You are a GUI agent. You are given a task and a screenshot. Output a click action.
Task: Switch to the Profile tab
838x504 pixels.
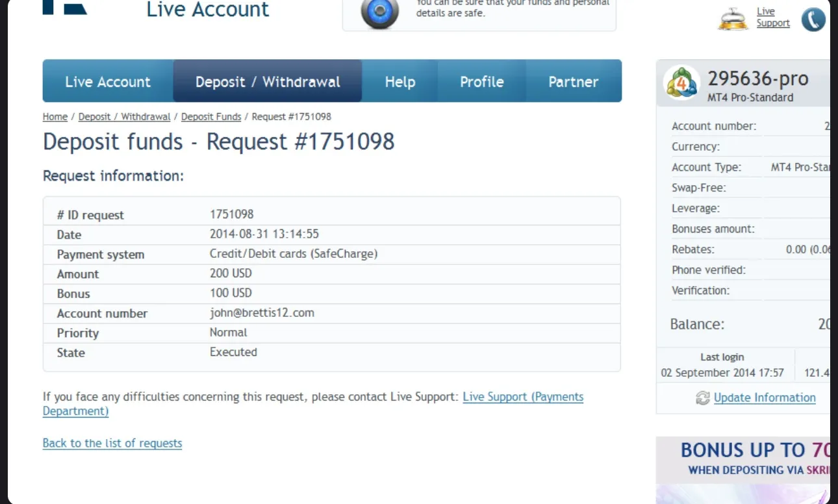pos(482,81)
